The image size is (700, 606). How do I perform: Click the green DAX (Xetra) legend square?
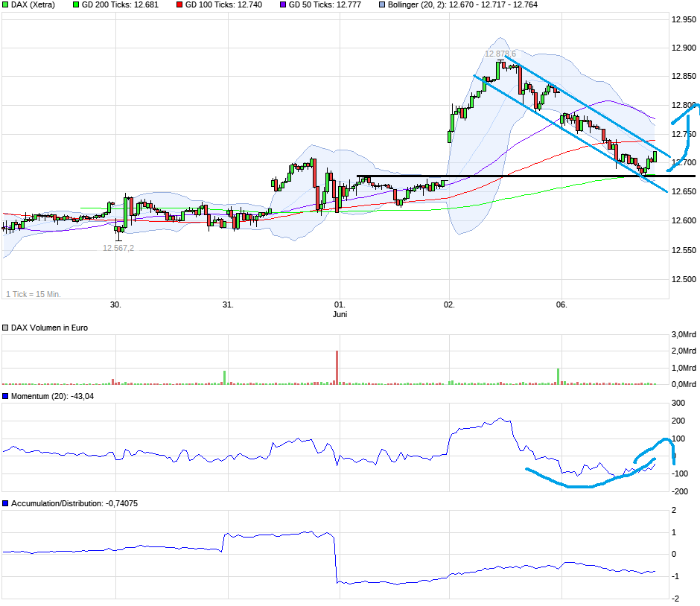point(5,5)
